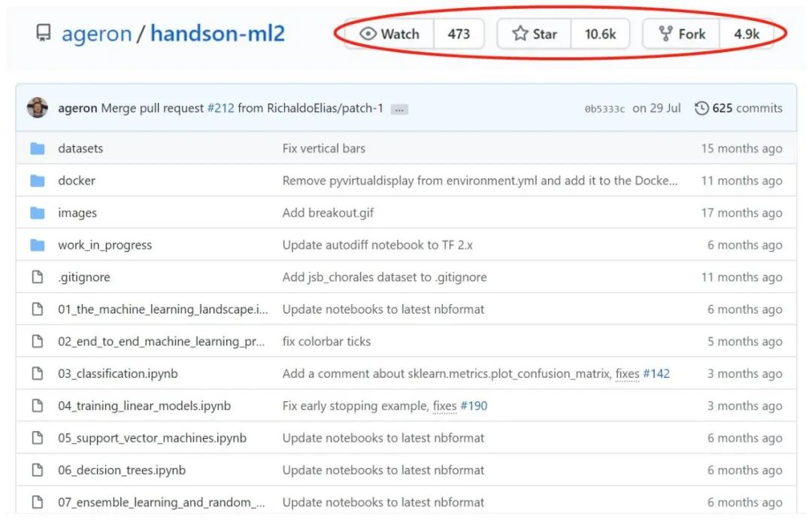Open commit hash 0b5333c
Image resolution: width=812 pixels, height=520 pixels.
click(x=604, y=109)
